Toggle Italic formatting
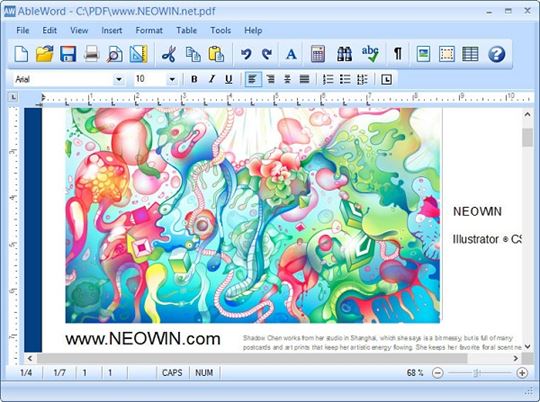Viewport: 540px width, 402px height. click(x=211, y=79)
